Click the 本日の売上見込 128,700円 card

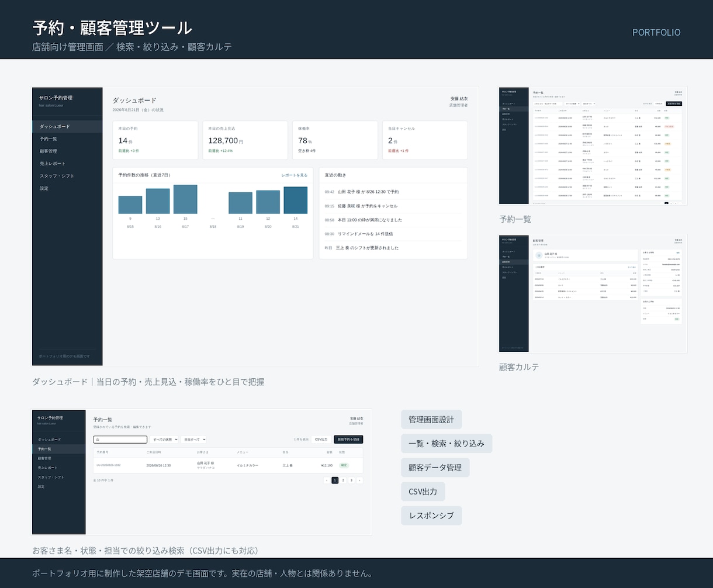click(x=245, y=140)
